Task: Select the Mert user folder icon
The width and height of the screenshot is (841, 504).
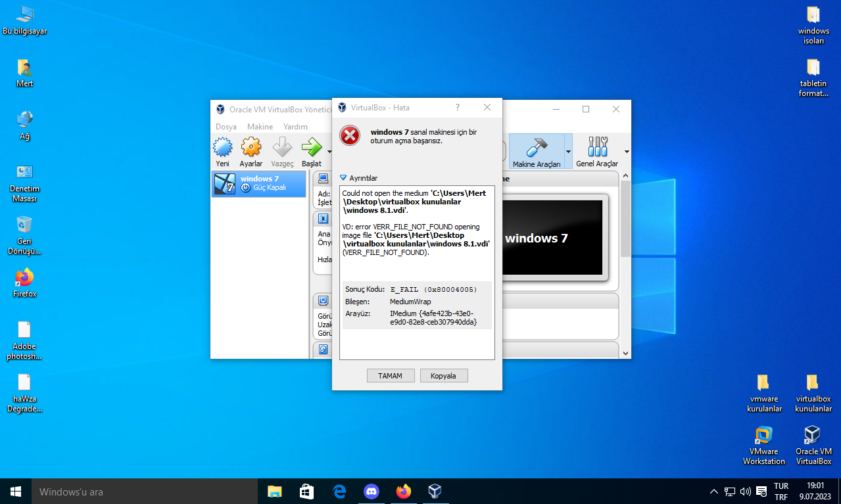Action: tap(24, 73)
